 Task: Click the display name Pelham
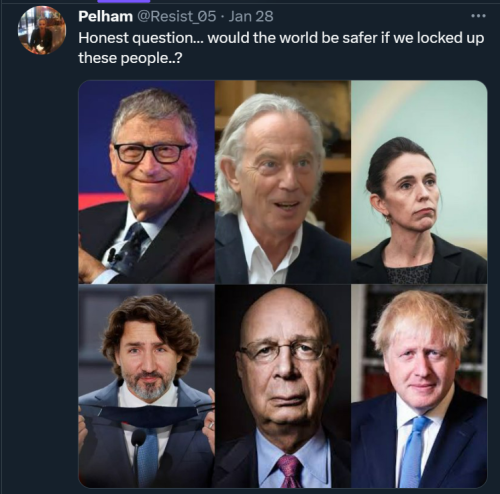(x=105, y=16)
